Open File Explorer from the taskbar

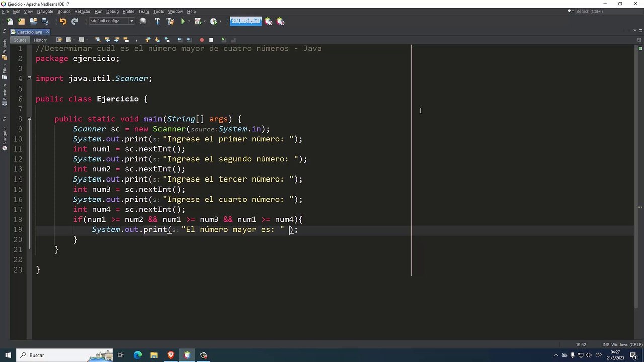pos(154,355)
